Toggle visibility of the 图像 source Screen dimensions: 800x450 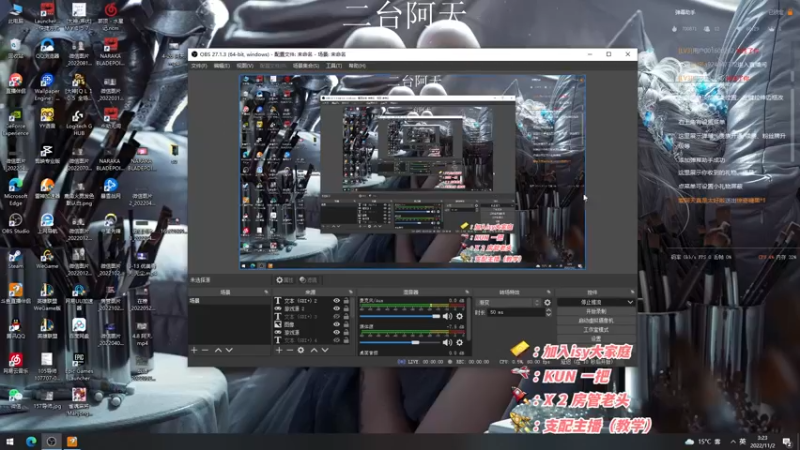point(336,324)
